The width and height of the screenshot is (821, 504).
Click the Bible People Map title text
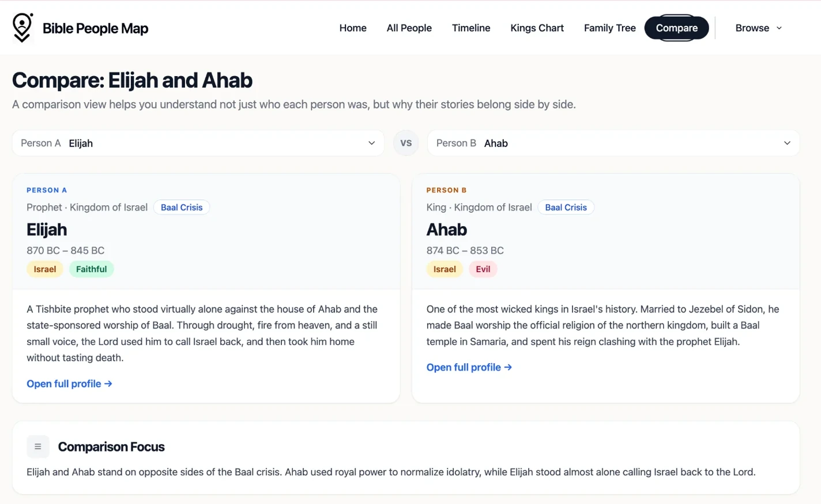[95, 28]
